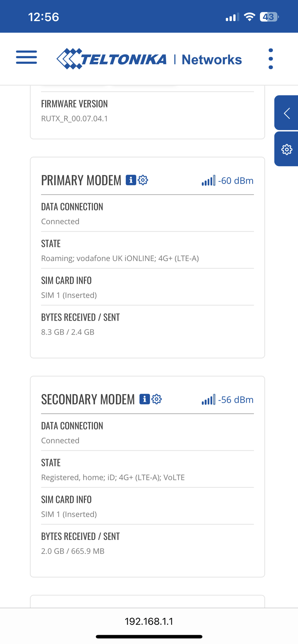Click the Primary Modem roaming state text

(x=120, y=258)
